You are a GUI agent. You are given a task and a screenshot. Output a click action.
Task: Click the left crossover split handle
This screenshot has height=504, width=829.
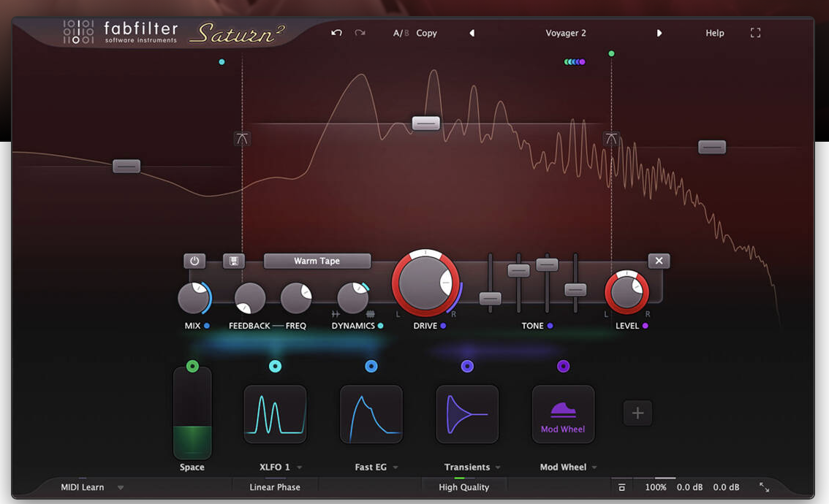click(x=242, y=139)
